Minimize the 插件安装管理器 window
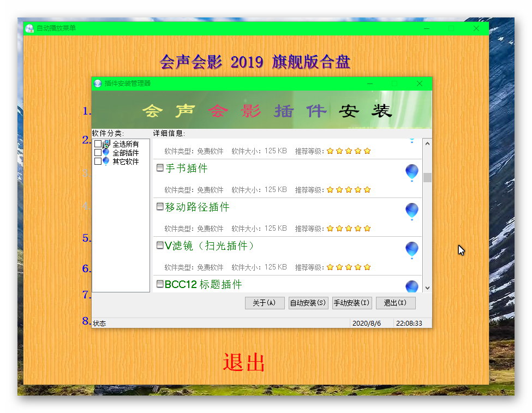 (x=370, y=83)
